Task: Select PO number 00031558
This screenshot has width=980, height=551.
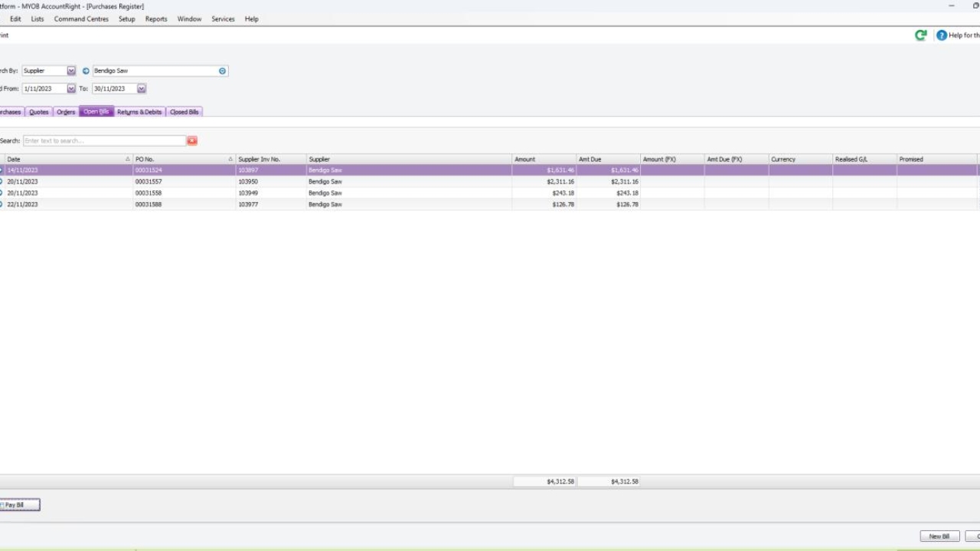Action: (149, 194)
